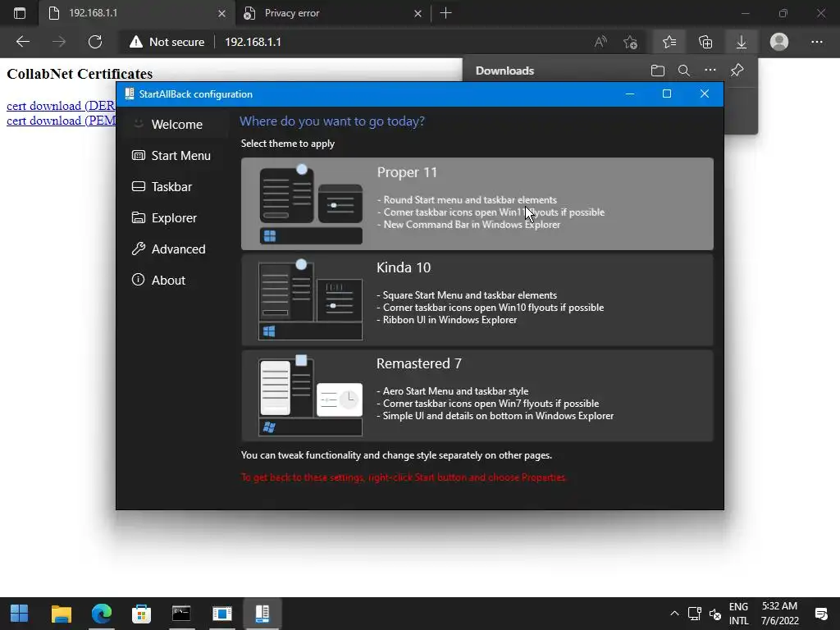
Task: Open the Collections button
Action: click(x=705, y=42)
